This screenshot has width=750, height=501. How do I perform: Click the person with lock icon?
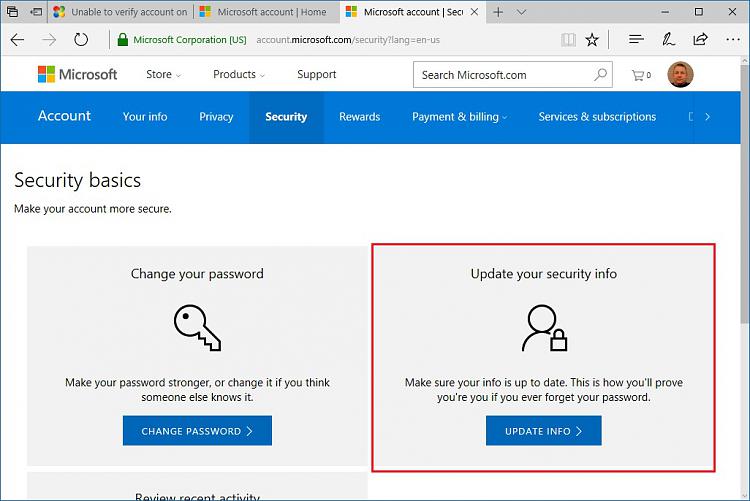pos(544,328)
